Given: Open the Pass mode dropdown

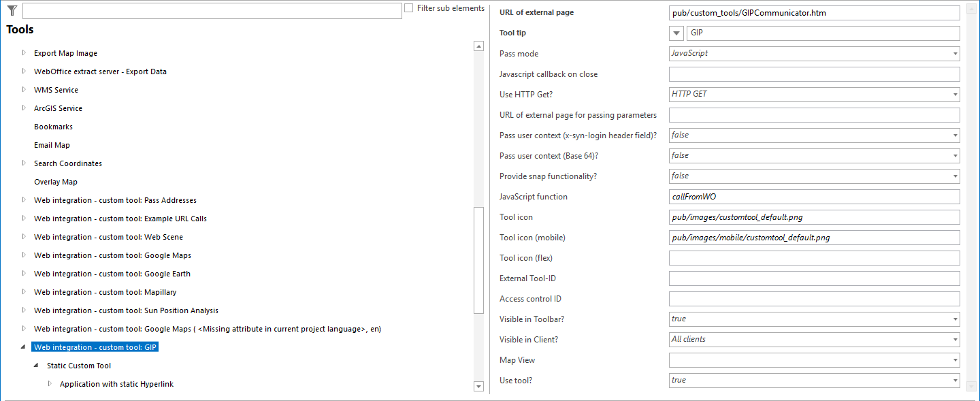Looking at the screenshot, I should click(953, 53).
